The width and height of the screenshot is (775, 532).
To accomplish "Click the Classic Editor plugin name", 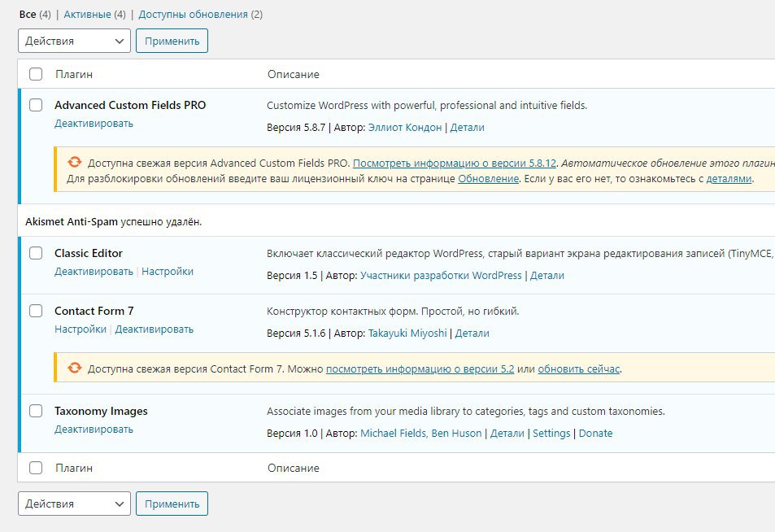I will (89, 253).
